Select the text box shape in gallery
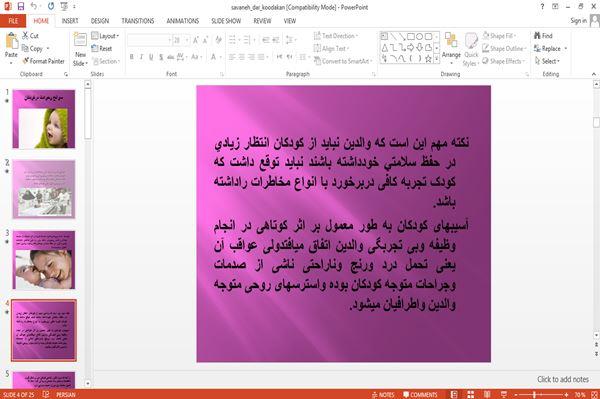Image resolution: width=600 pixels, height=399 pixels. [385, 37]
